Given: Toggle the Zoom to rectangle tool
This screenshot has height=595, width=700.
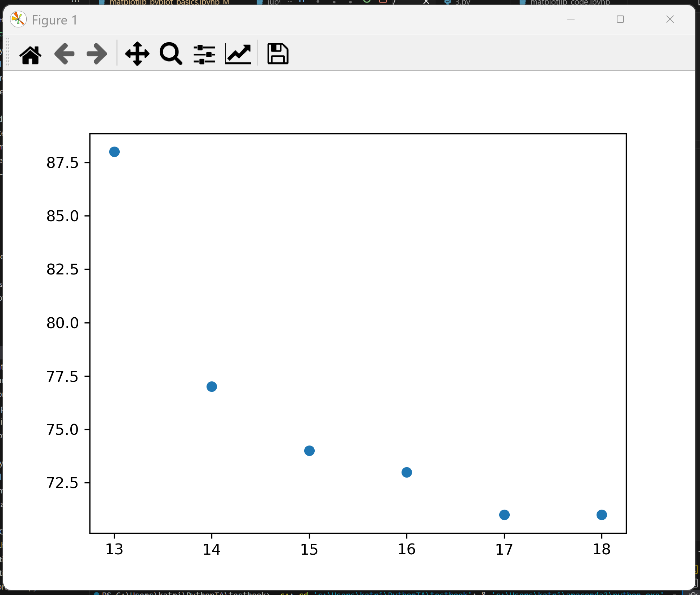Looking at the screenshot, I should [x=171, y=54].
